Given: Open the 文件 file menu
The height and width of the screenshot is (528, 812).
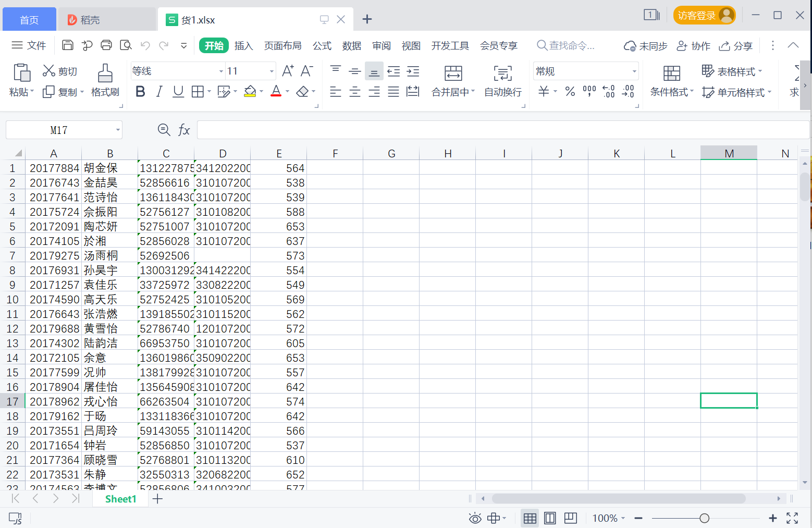Looking at the screenshot, I should (29, 45).
